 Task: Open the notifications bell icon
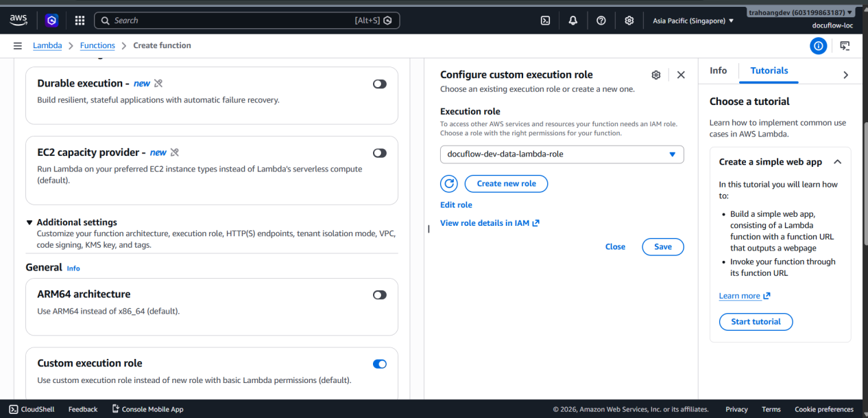pos(573,21)
